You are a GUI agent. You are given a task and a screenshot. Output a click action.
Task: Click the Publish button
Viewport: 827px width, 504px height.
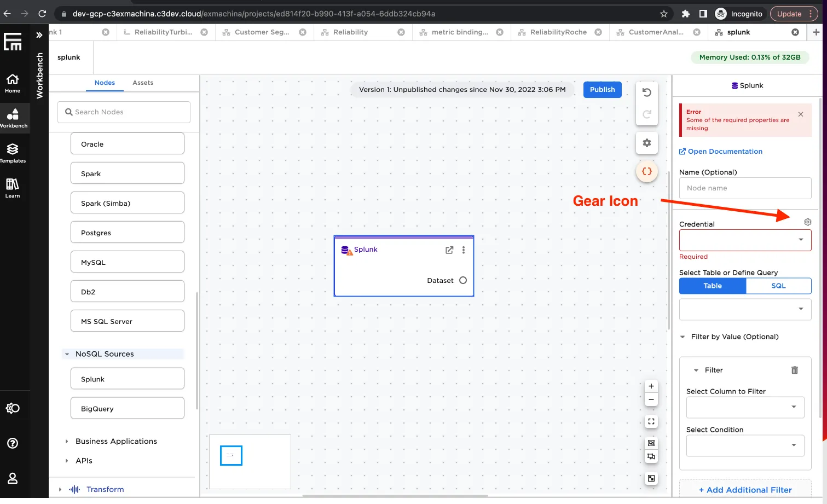click(602, 90)
